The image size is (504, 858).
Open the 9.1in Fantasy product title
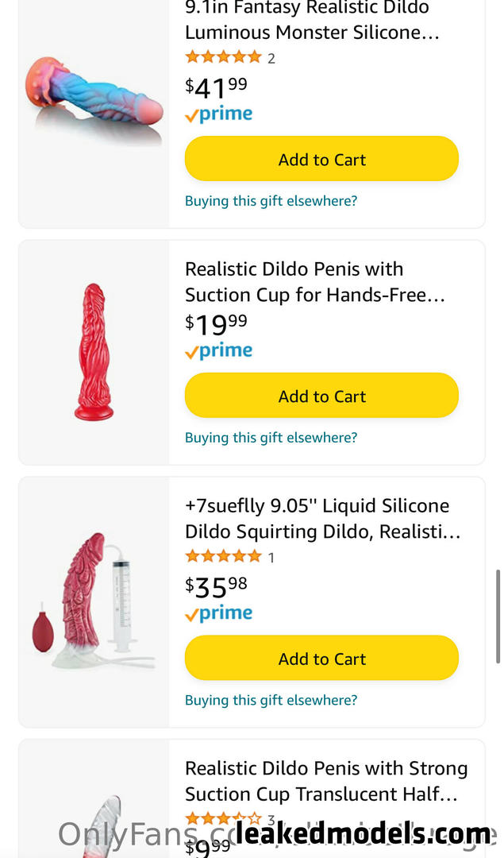[312, 20]
